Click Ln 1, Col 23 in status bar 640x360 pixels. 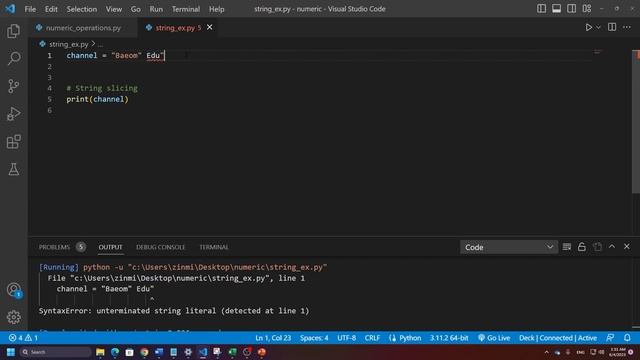point(273,338)
